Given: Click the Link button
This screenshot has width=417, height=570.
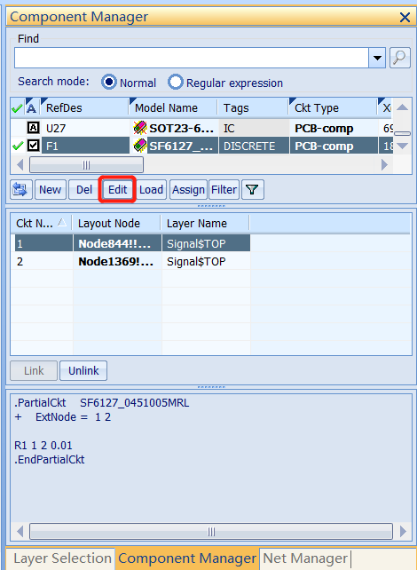Looking at the screenshot, I should tap(34, 370).
